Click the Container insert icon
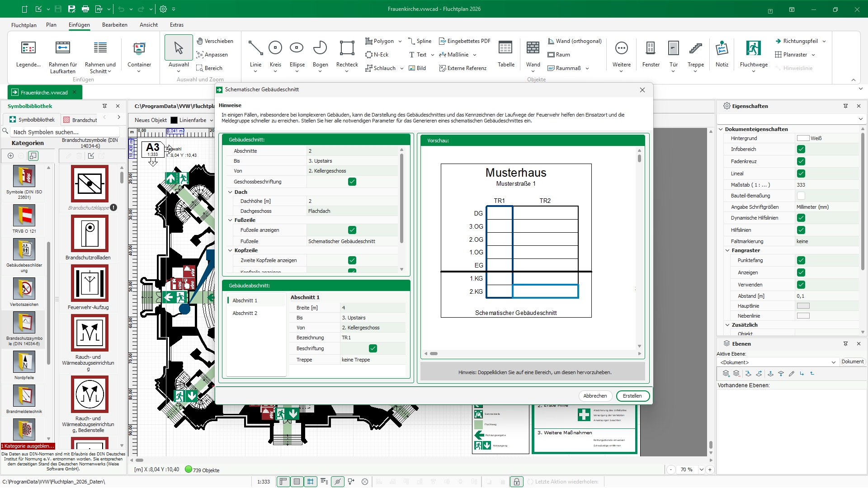 [x=139, y=48]
